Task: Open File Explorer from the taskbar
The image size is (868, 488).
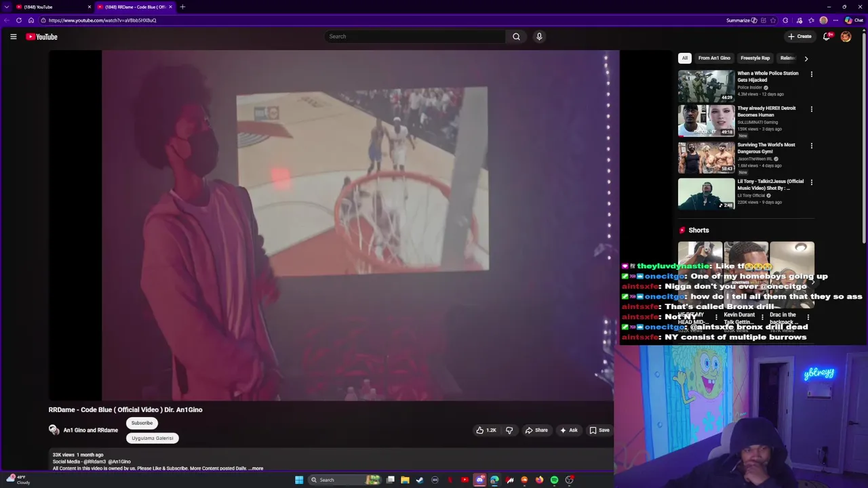Action: (405, 480)
